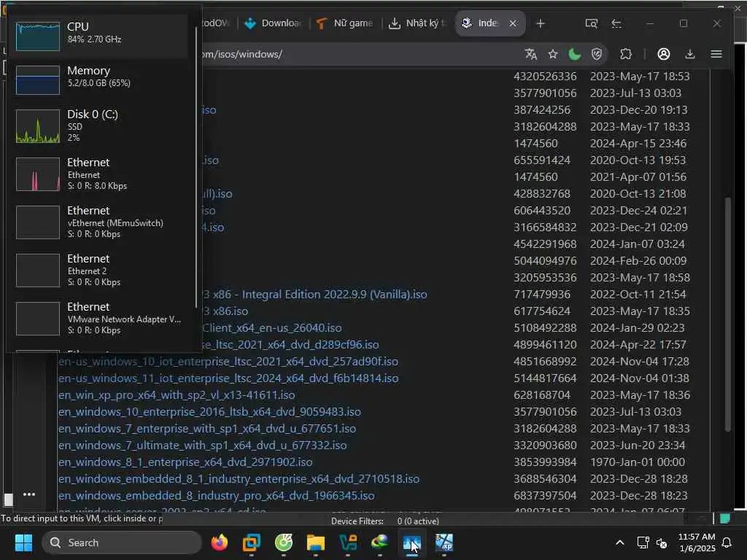
Task: Open the green circular browser taskbar icon
Action: pos(284,542)
